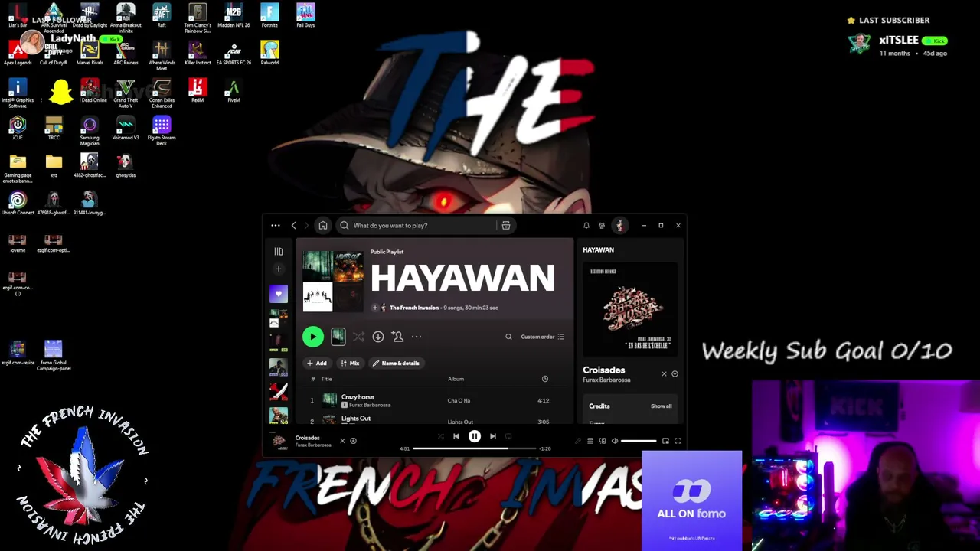This screenshot has height=551, width=980.
Task: Go to the previous track
Action: (456, 436)
